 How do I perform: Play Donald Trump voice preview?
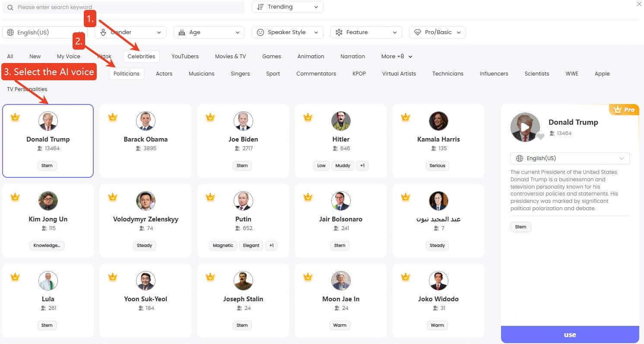(x=525, y=127)
